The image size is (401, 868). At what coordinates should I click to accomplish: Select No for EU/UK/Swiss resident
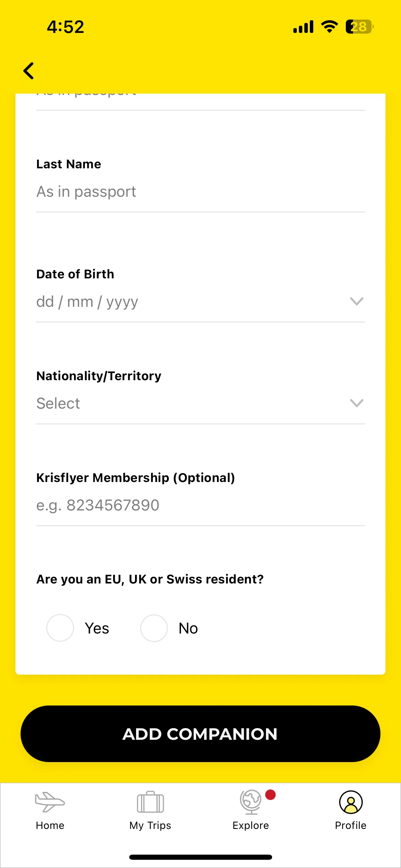[x=154, y=628]
